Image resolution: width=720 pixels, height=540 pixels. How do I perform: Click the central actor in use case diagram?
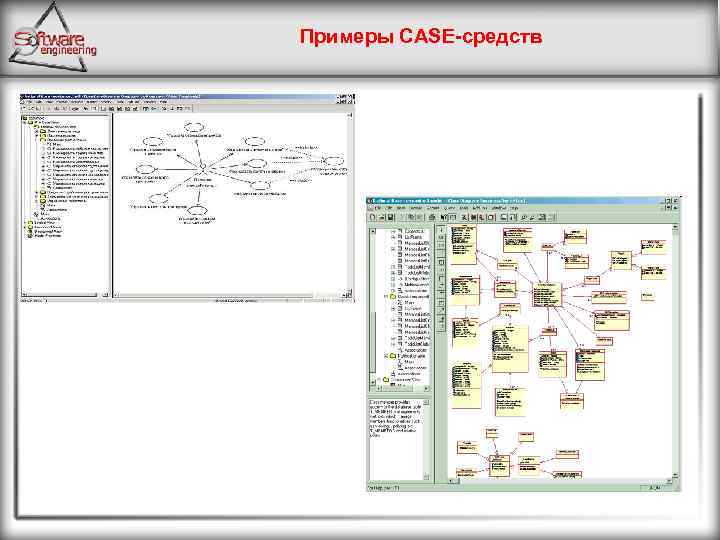pyautogui.click(x=201, y=168)
